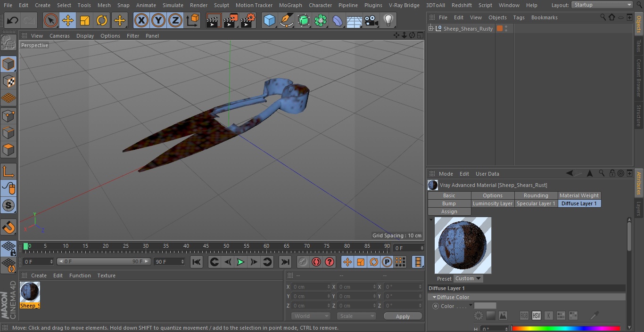Open the spline pen tool
This screenshot has height=332, width=644.
pyautogui.click(x=286, y=21)
